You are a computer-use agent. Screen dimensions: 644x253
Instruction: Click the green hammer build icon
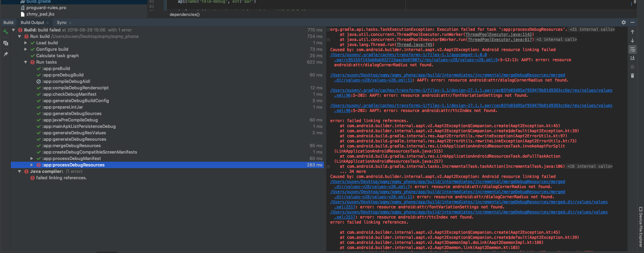tap(5, 32)
